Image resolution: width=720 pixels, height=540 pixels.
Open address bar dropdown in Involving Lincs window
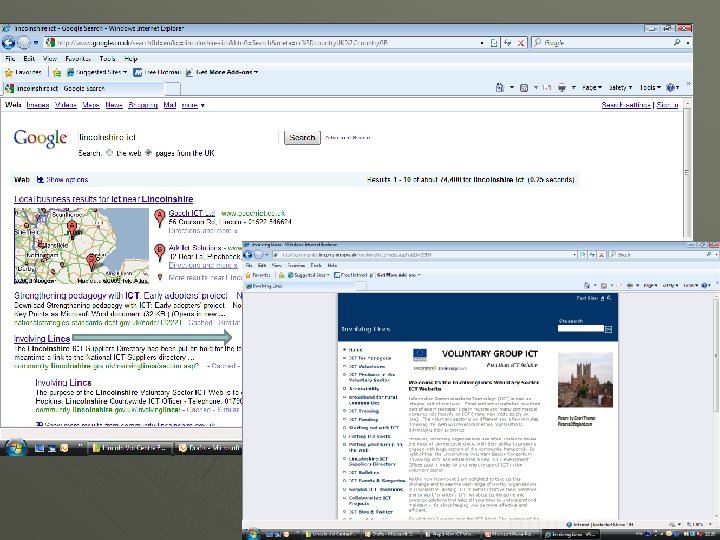574,254
